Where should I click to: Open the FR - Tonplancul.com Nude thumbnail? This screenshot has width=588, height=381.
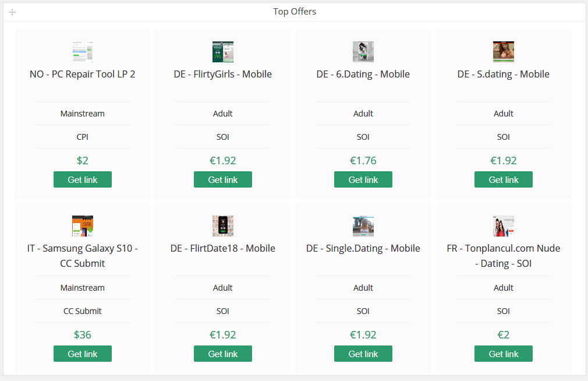pos(503,226)
